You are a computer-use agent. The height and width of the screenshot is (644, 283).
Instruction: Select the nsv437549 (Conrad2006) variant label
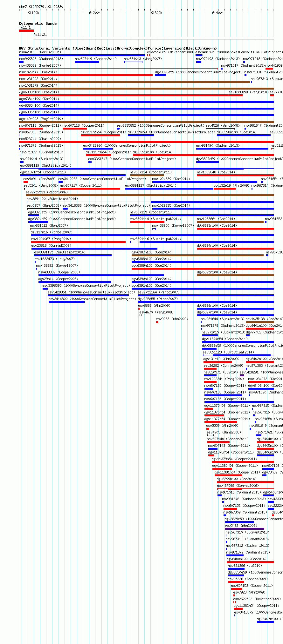click(x=238, y=486)
